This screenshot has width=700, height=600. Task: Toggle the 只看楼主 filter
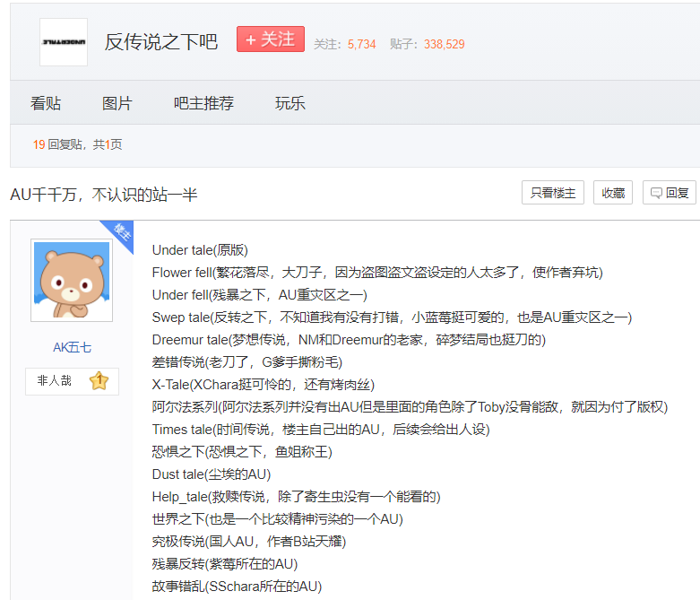click(x=552, y=193)
